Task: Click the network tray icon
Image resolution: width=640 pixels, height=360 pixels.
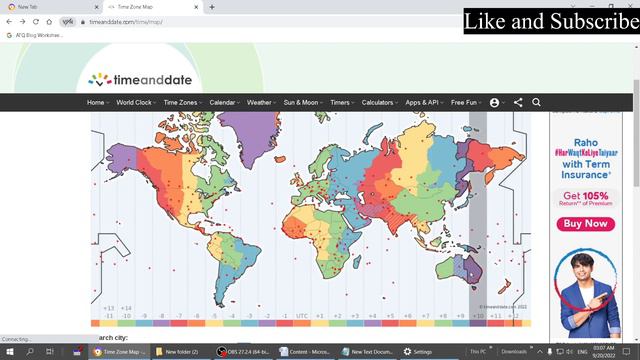Action: point(560,351)
